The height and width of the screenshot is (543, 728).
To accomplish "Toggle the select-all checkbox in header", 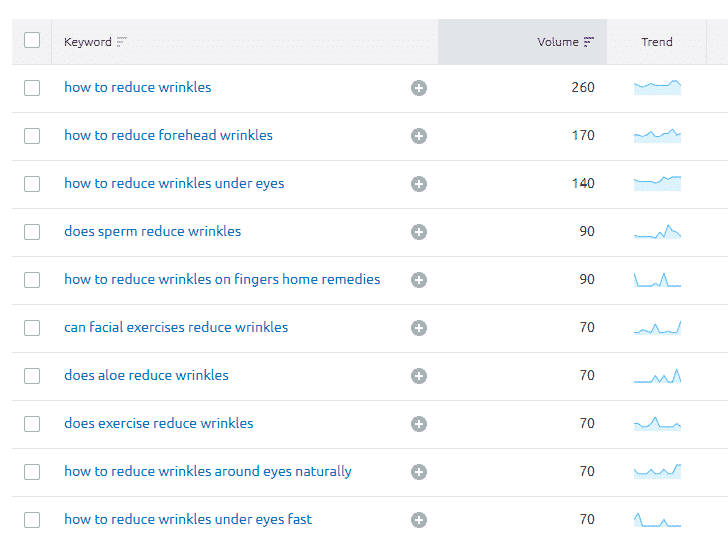I will 32,40.
